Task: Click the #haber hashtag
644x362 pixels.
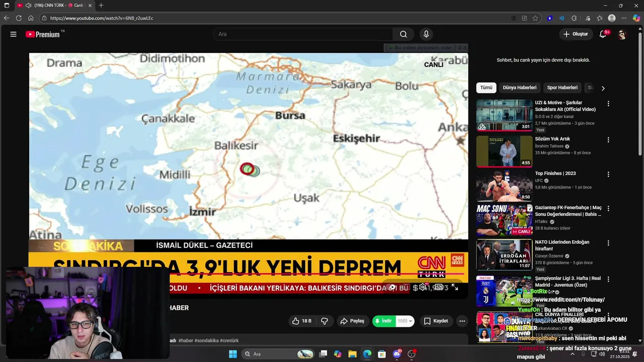Action: click(x=186, y=340)
